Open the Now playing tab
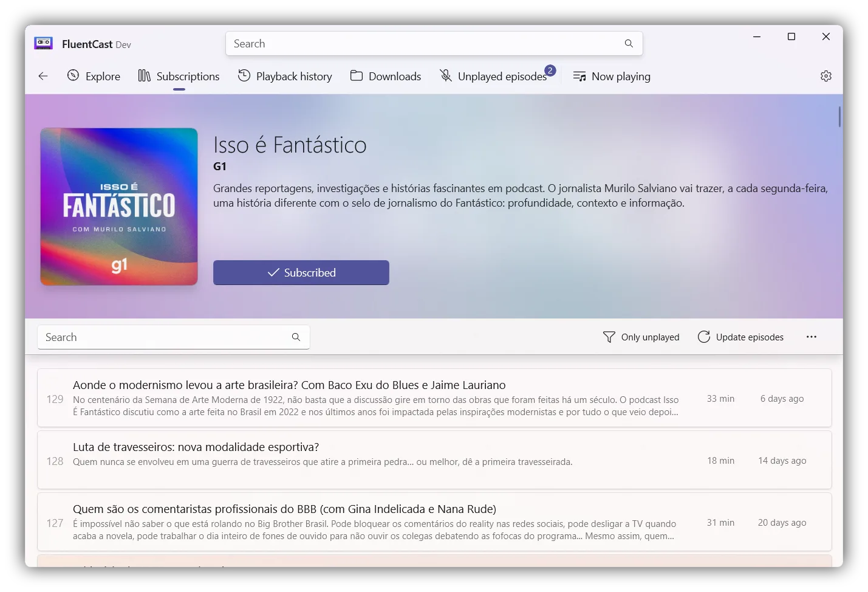 612,76
